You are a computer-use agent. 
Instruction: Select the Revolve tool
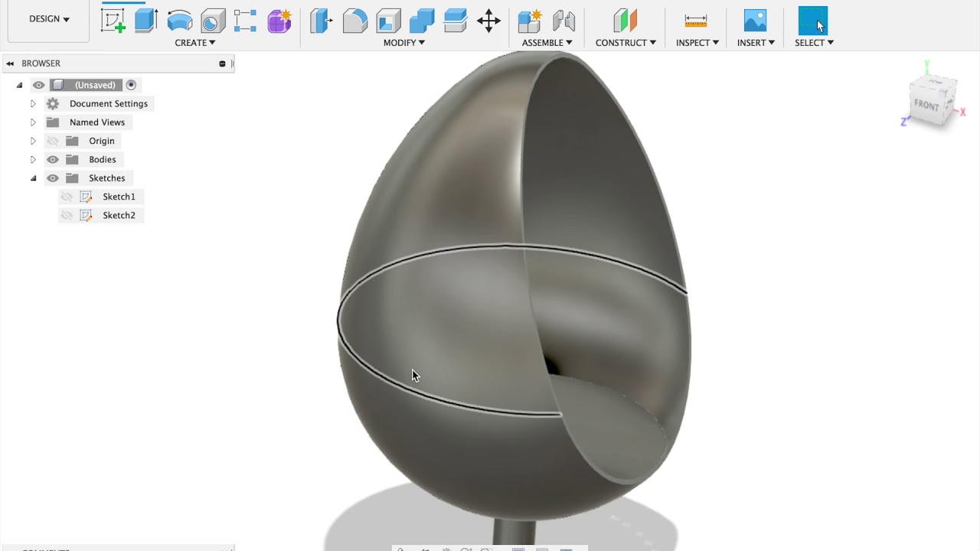point(180,21)
